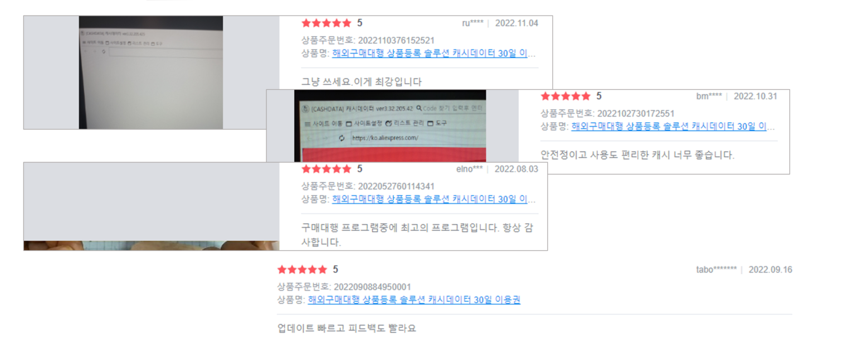Click the five stars on bm**** review

pos(565,96)
